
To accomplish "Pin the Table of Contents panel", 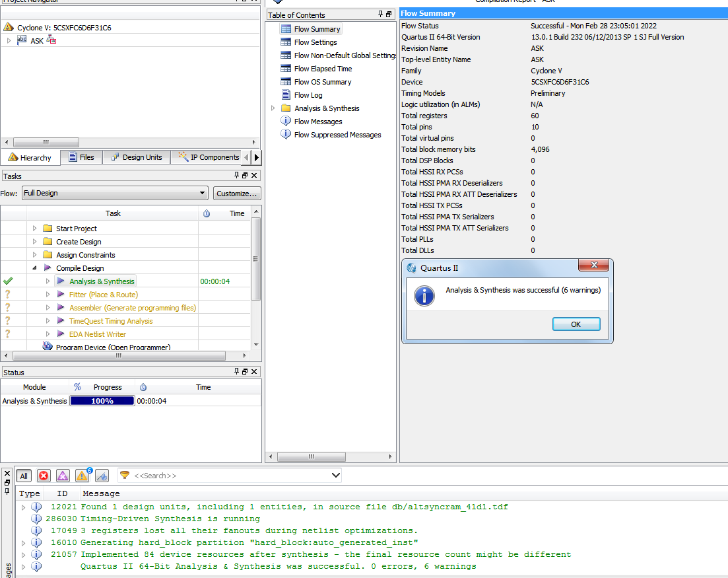I will click(380, 15).
